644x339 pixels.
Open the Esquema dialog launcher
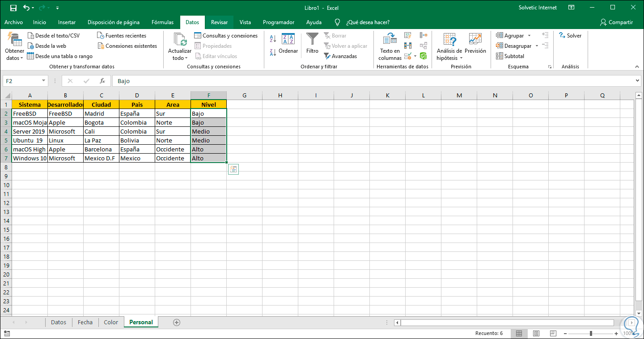pyautogui.click(x=550, y=67)
